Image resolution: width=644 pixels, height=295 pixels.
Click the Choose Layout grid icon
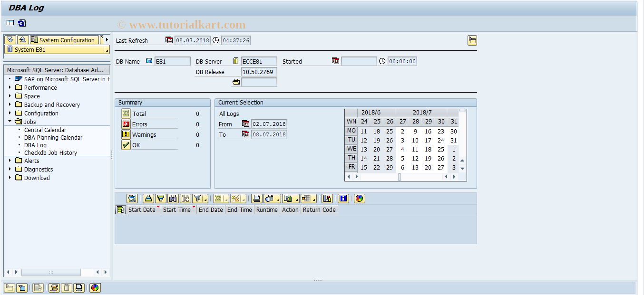tap(306, 199)
